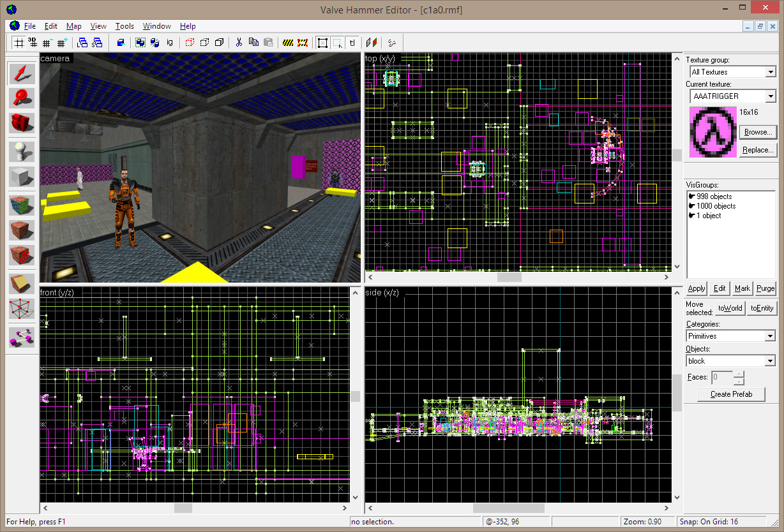Open the Edit menu in menu bar
The width and height of the screenshot is (784, 532).
pos(51,26)
